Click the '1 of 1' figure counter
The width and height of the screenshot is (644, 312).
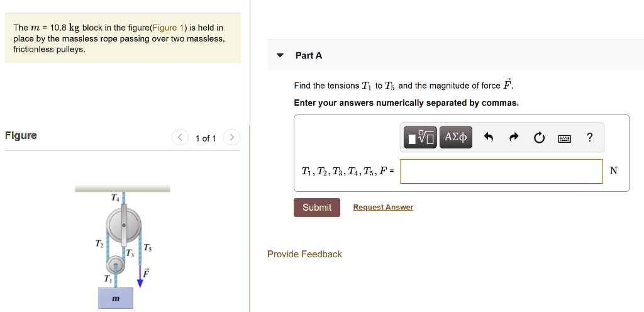tap(206, 138)
